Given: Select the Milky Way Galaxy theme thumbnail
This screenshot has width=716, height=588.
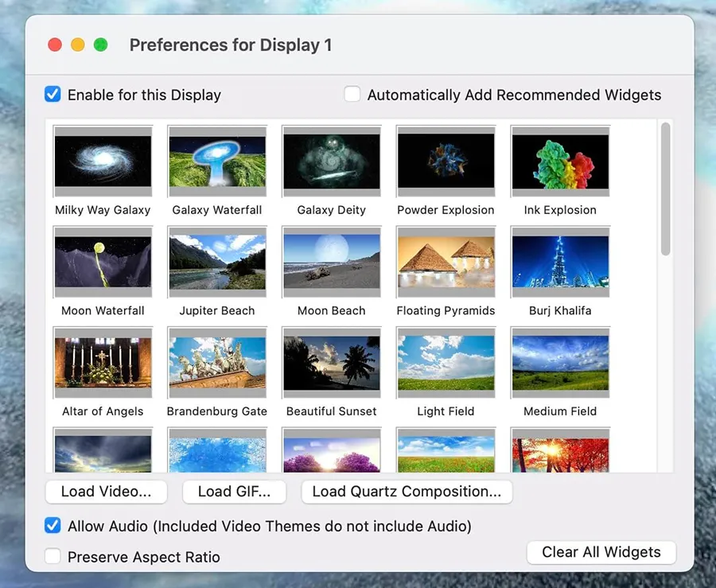Looking at the screenshot, I should [x=103, y=162].
